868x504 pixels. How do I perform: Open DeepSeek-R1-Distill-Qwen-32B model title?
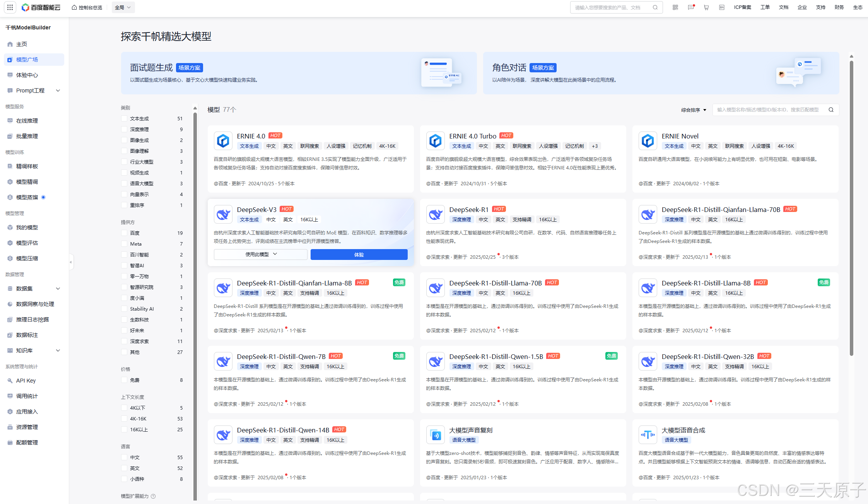coord(708,357)
